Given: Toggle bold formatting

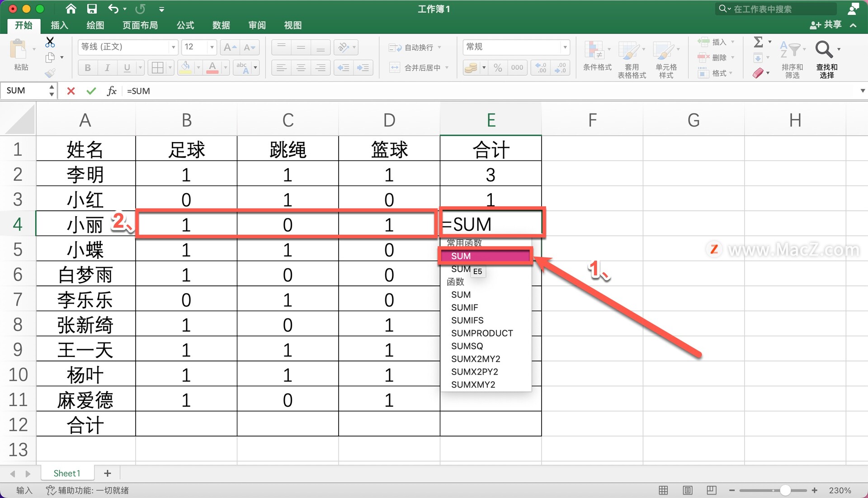Looking at the screenshot, I should click(x=88, y=68).
